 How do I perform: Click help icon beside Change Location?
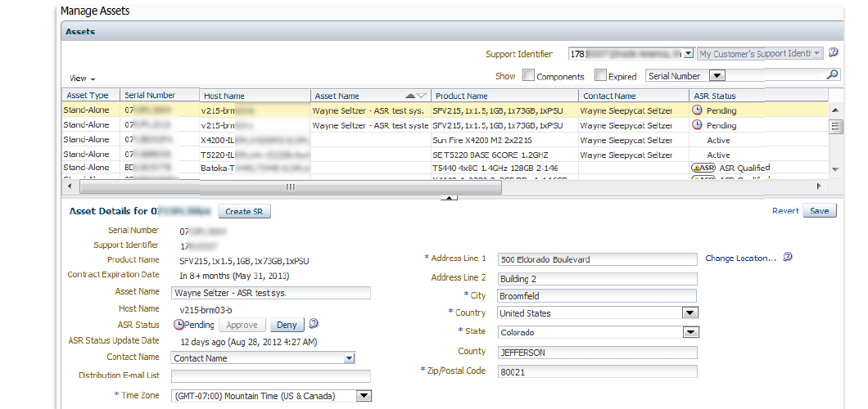(787, 258)
